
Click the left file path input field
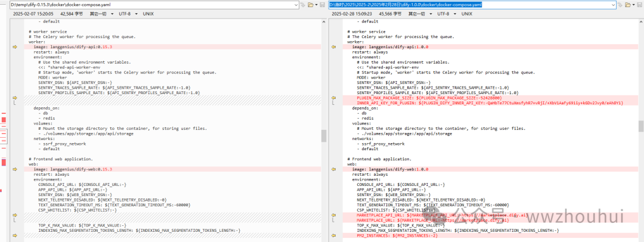coord(149,4)
